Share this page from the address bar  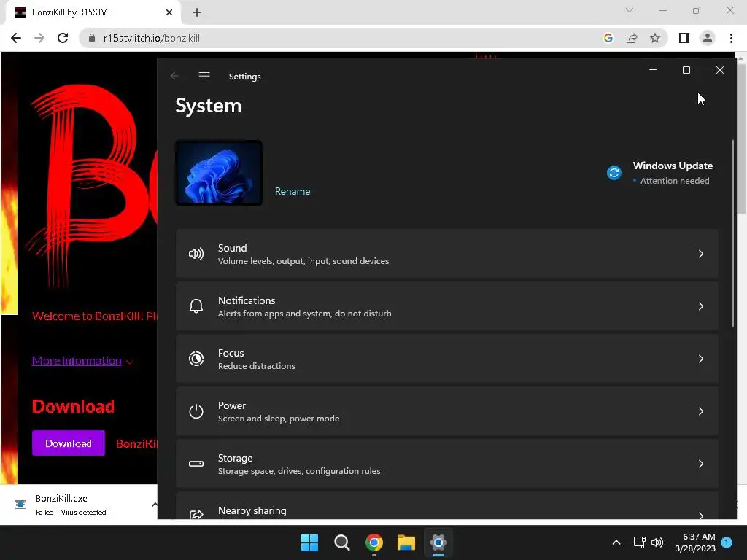click(632, 38)
